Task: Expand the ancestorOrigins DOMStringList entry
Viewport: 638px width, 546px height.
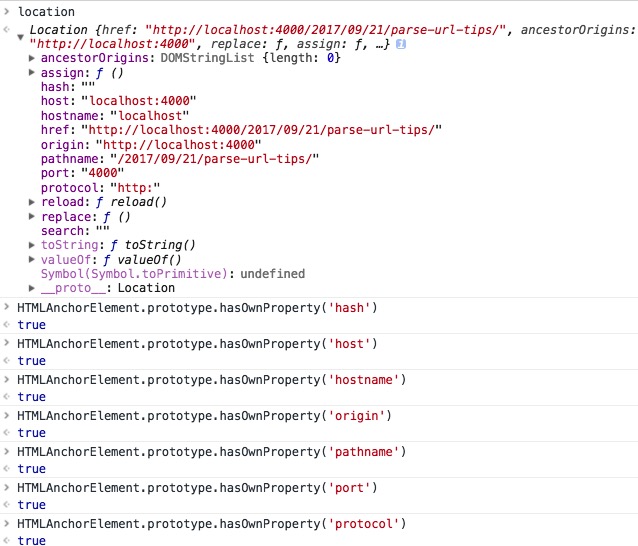Action: coord(32,58)
